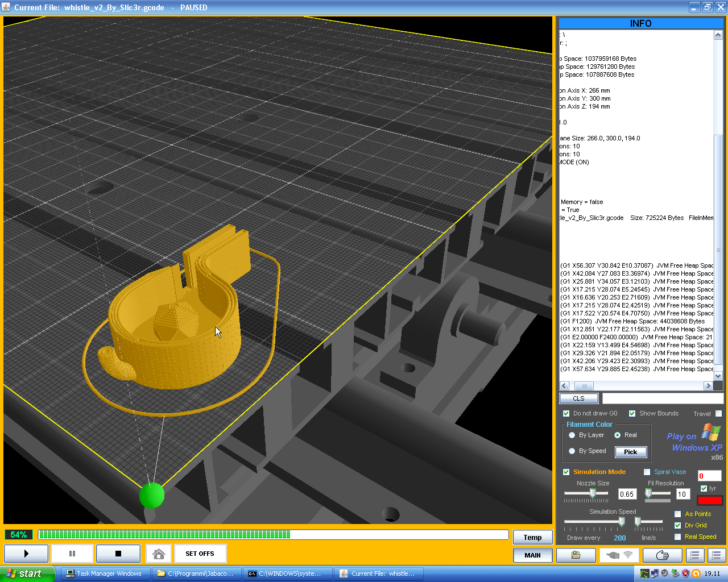Start the simulation with the play button
The width and height of the screenshot is (728, 582).
tap(26, 554)
